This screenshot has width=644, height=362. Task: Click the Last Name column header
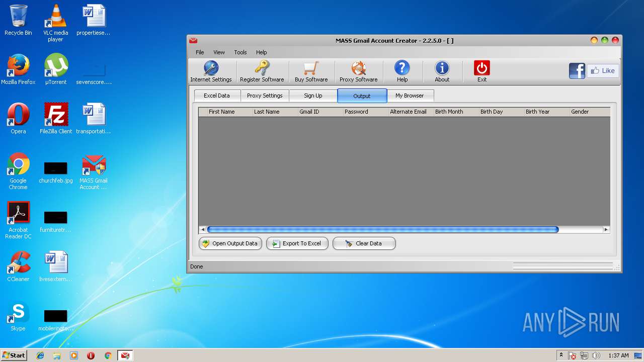[x=275, y=112]
